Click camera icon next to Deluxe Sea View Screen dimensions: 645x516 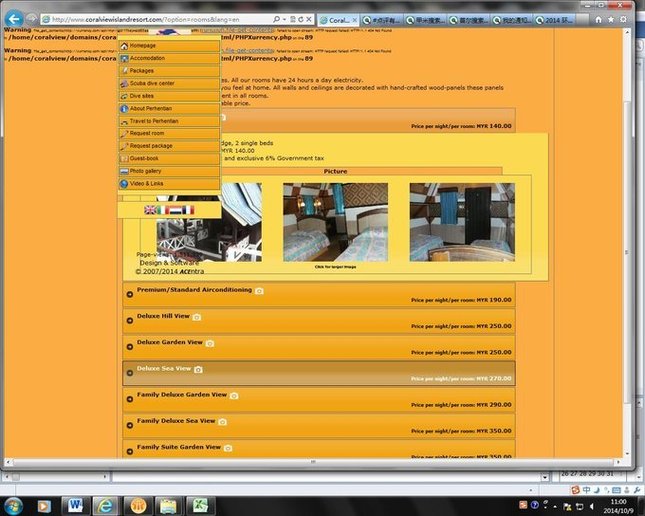[198, 370]
